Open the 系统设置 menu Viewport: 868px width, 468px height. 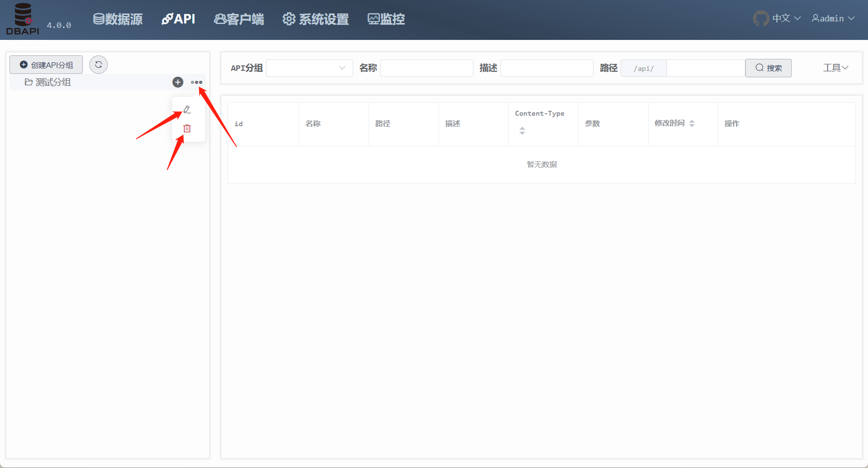[315, 19]
